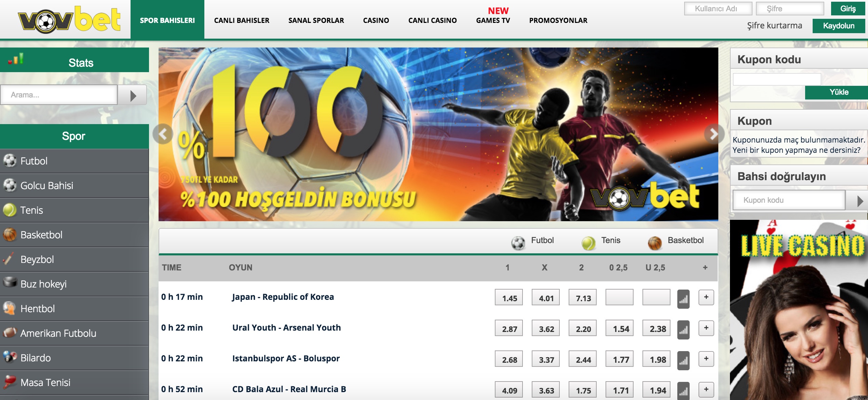Focus the Kullanıcı Adı username field
Viewport: 868px width, 400px height.
[x=718, y=9]
